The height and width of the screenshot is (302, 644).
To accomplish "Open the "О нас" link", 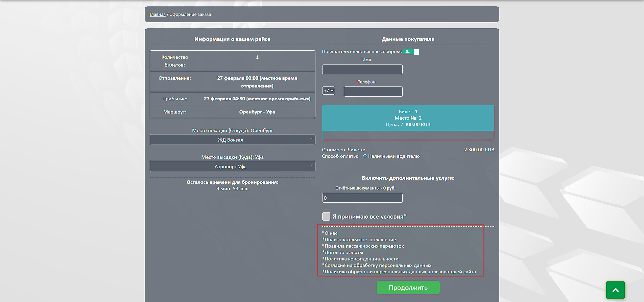I will tap(331, 233).
